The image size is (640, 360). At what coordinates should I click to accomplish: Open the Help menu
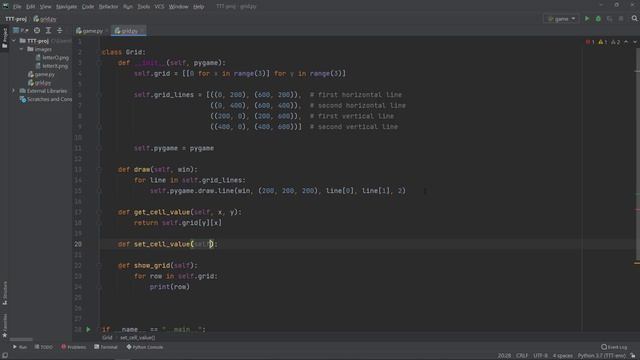(x=198, y=7)
